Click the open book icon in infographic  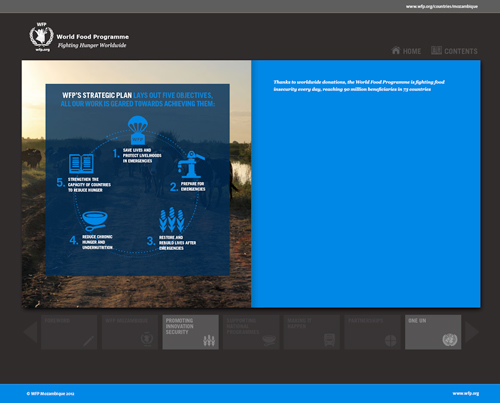click(81, 163)
